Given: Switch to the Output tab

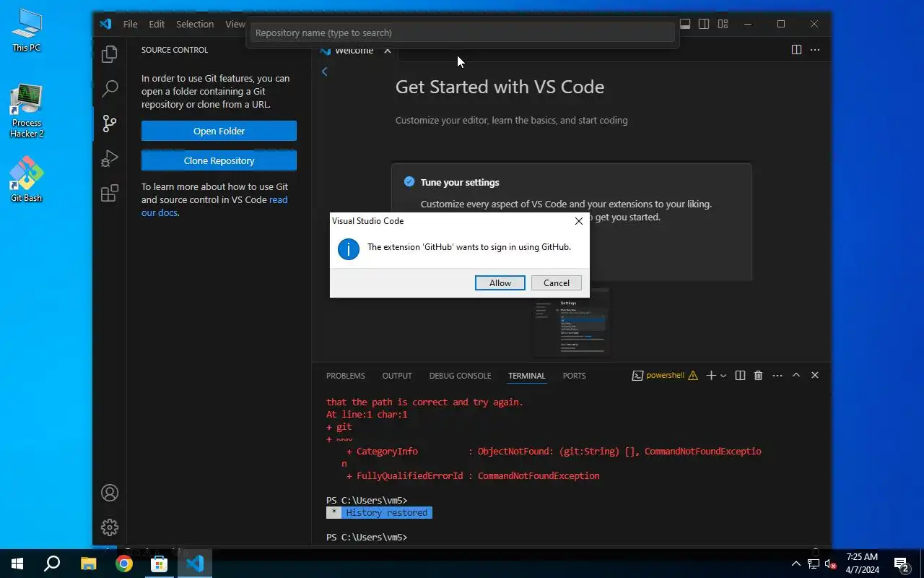Looking at the screenshot, I should coord(397,376).
